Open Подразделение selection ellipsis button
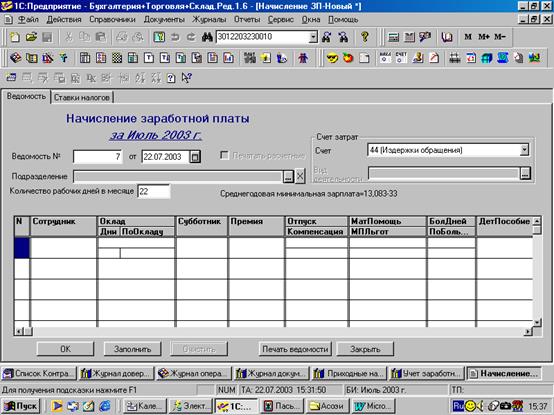The width and height of the screenshot is (554, 415). click(288, 176)
